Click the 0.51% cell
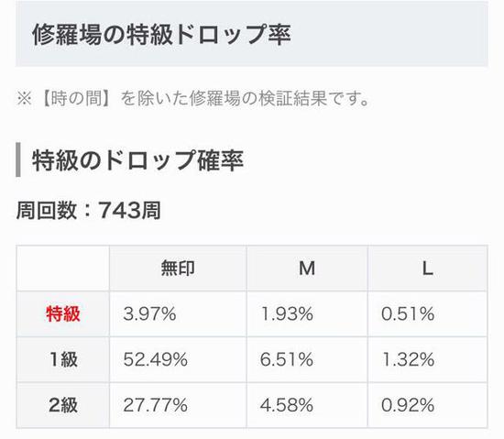The height and width of the screenshot is (439, 504). pos(428,313)
